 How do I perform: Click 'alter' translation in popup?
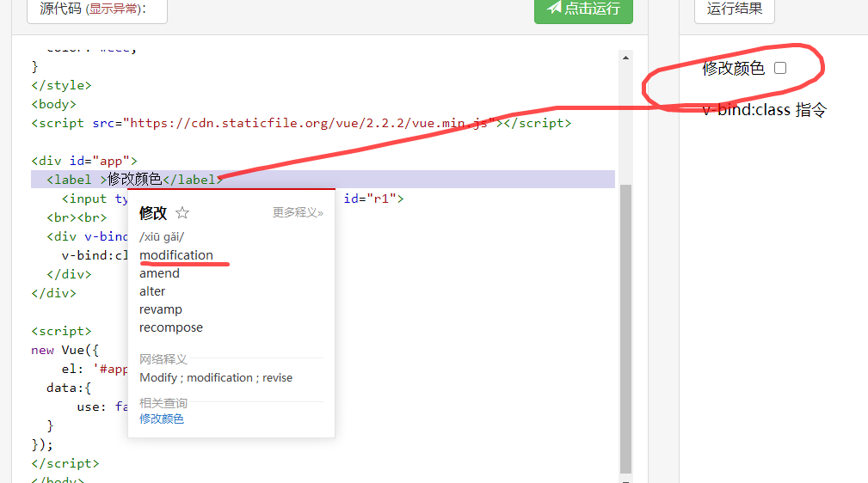(152, 291)
